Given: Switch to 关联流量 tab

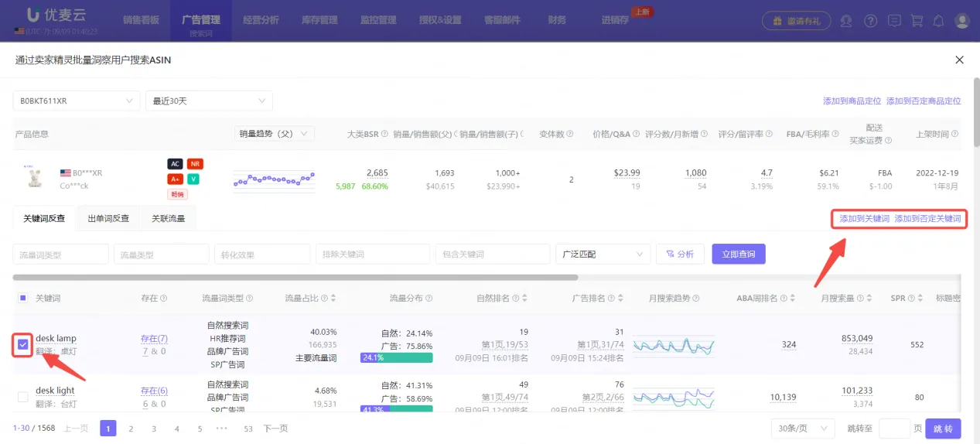Looking at the screenshot, I should (168, 219).
